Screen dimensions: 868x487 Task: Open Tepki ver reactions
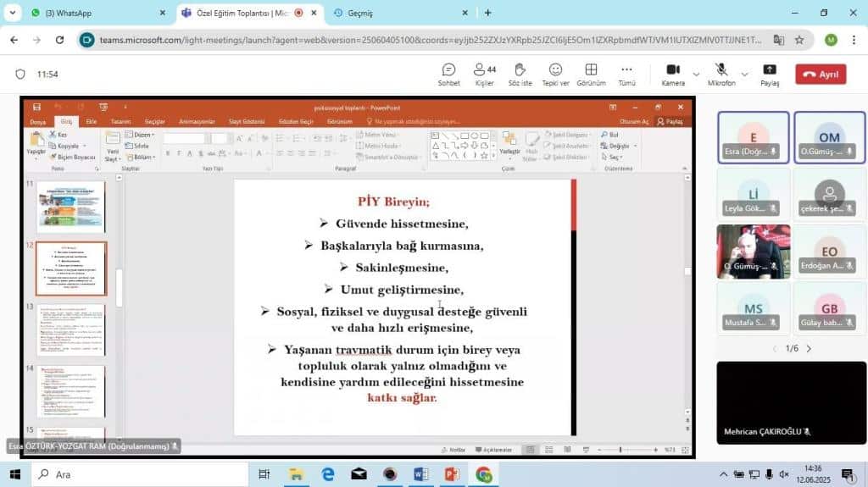tap(555, 75)
